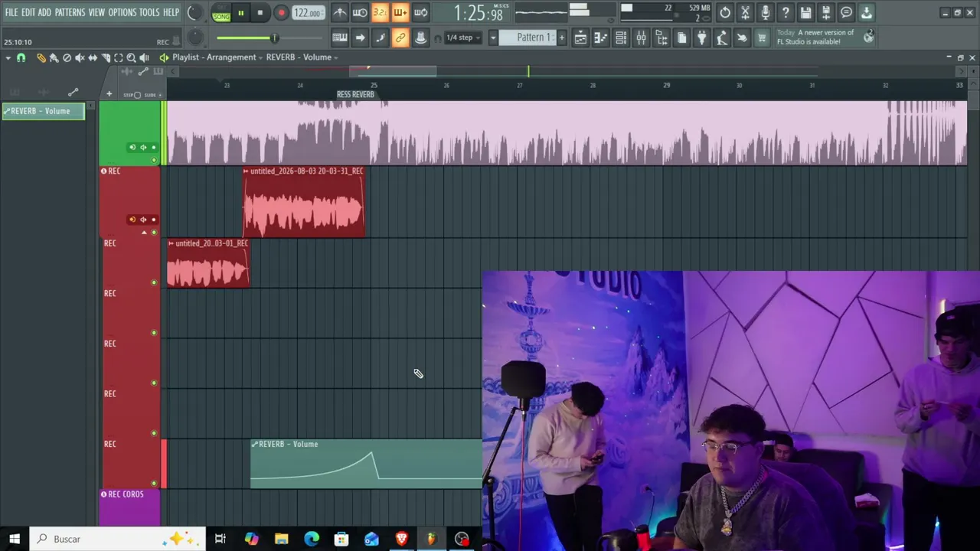Click the Buscar taskbar search box
Viewport: 980px width, 551px height.
(x=119, y=539)
